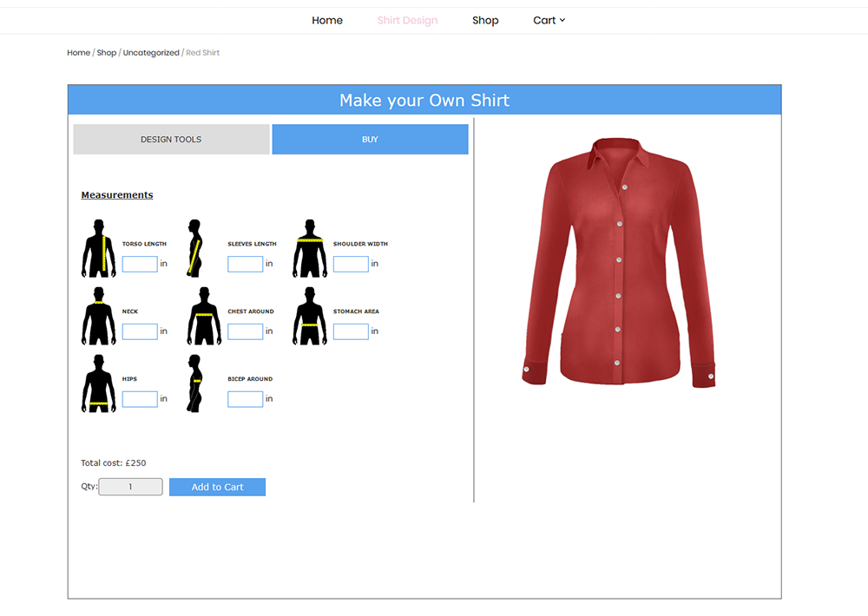868x616 pixels.
Task: Follow the Uncategorized breadcrumb link
Action: tap(151, 53)
